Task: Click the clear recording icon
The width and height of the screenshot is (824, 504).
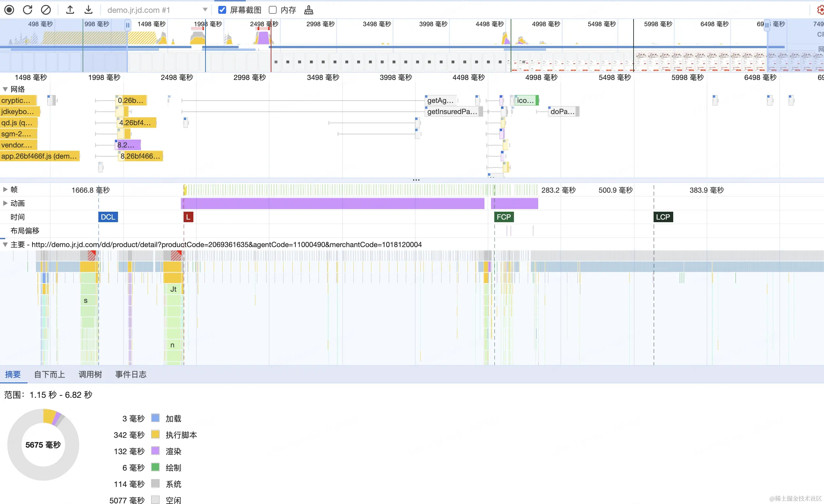Action: point(46,10)
